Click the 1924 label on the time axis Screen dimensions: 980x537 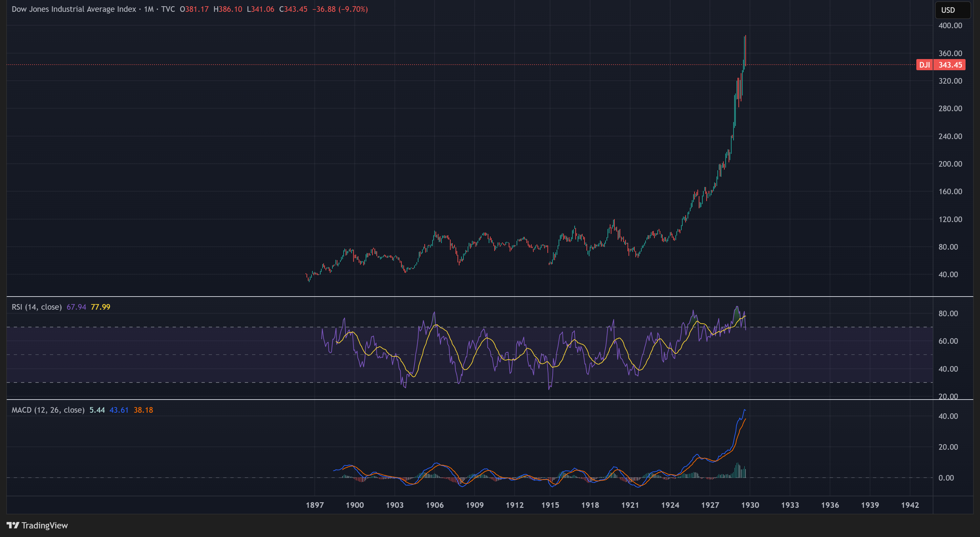coord(670,505)
